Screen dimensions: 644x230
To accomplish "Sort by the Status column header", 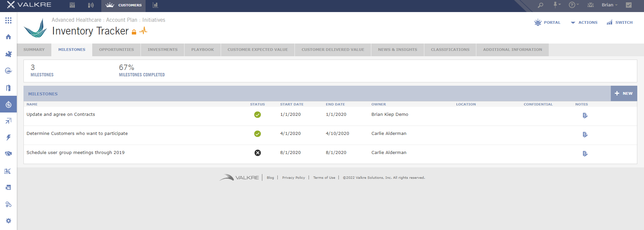I will click(x=258, y=104).
